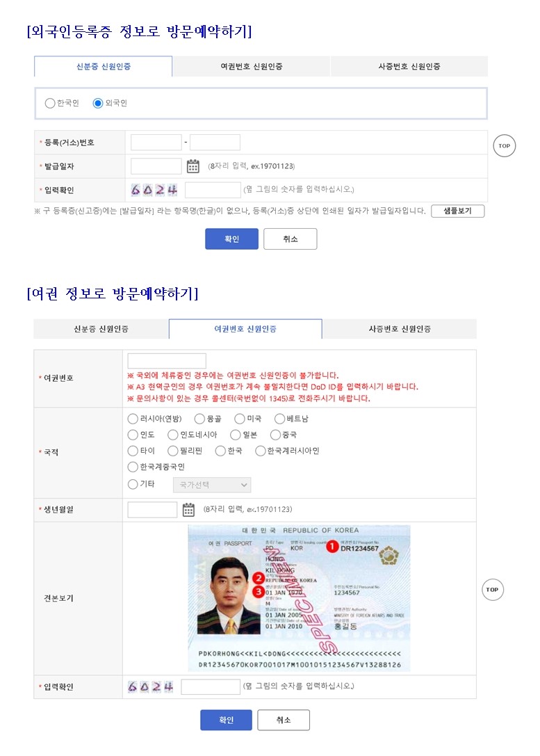Select the 외국인 radio button
This screenshot has width=540, height=756.
(x=98, y=103)
